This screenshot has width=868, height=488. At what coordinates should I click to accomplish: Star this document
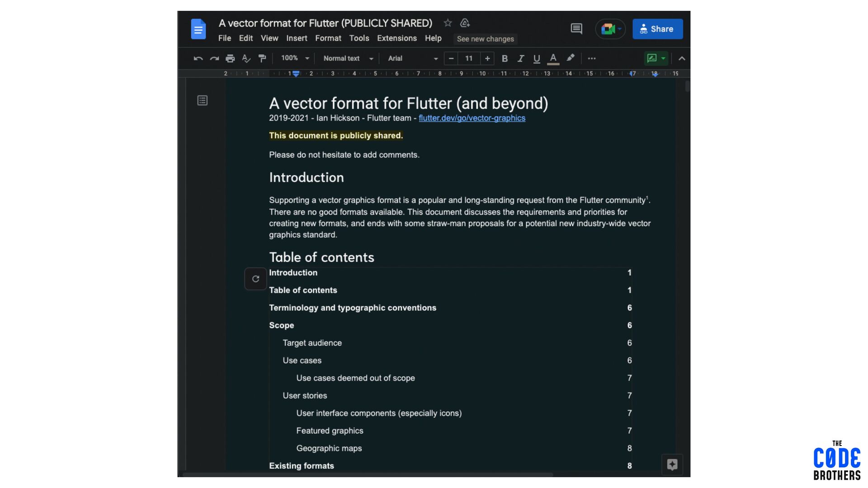click(x=448, y=23)
